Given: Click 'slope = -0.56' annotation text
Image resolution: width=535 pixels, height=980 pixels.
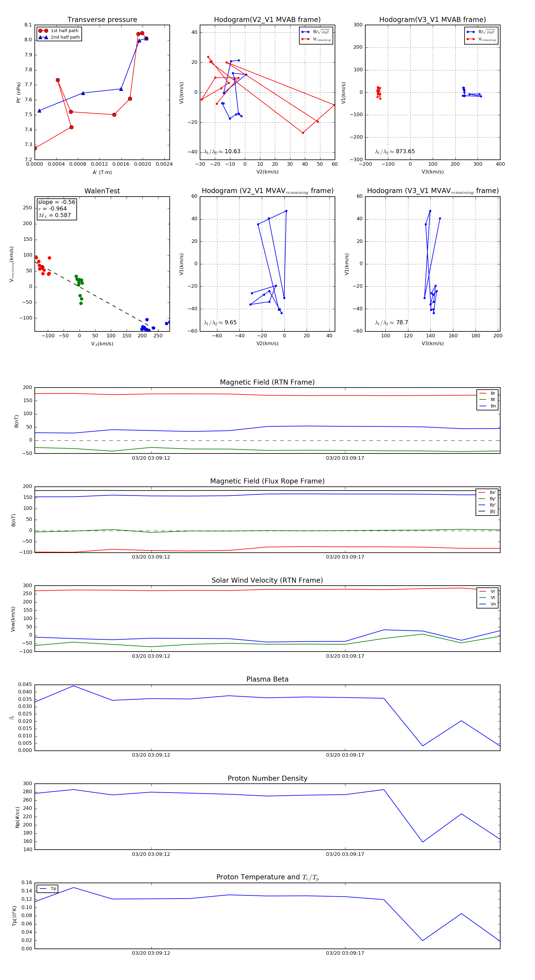Looking at the screenshot, I should [56, 202].
